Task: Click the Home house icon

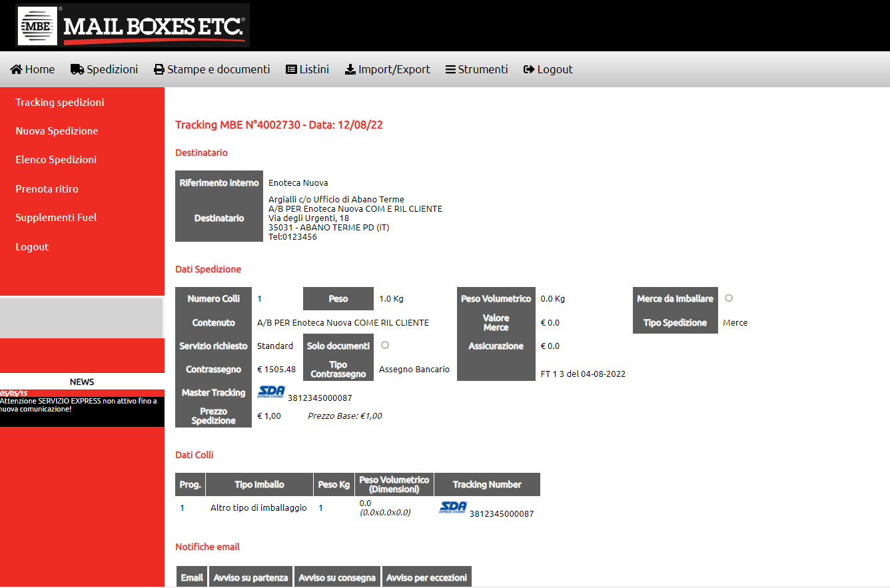Action: (x=17, y=70)
